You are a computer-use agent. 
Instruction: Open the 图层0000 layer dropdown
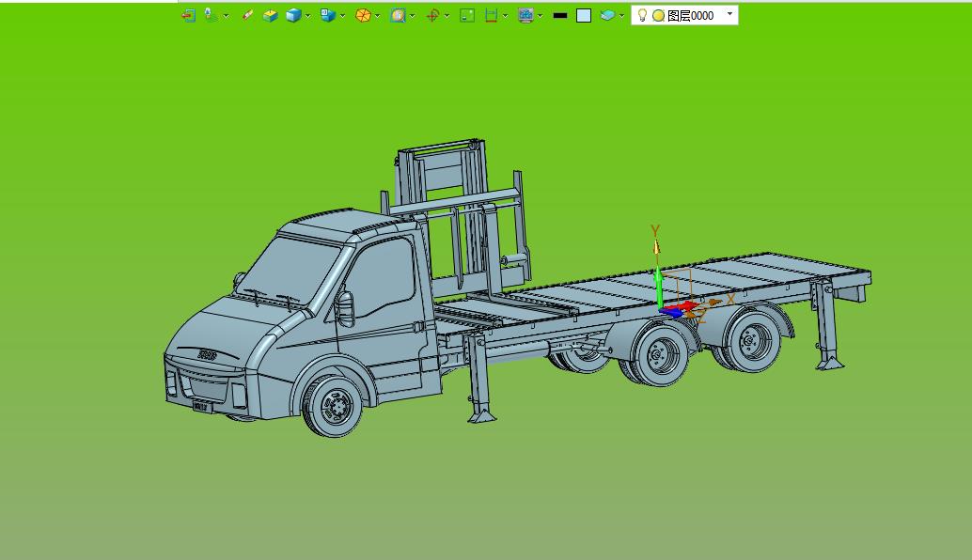point(730,14)
